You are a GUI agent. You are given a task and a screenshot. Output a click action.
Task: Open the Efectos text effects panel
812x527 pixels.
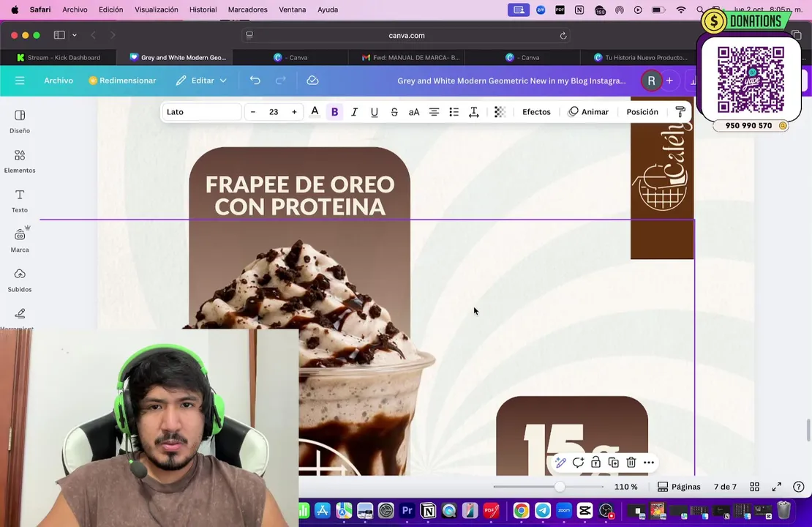(x=536, y=112)
